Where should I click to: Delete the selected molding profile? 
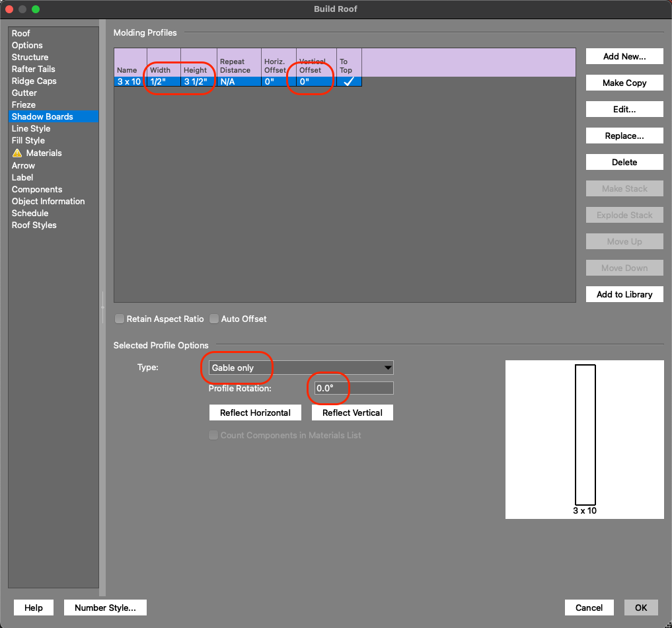[624, 162]
